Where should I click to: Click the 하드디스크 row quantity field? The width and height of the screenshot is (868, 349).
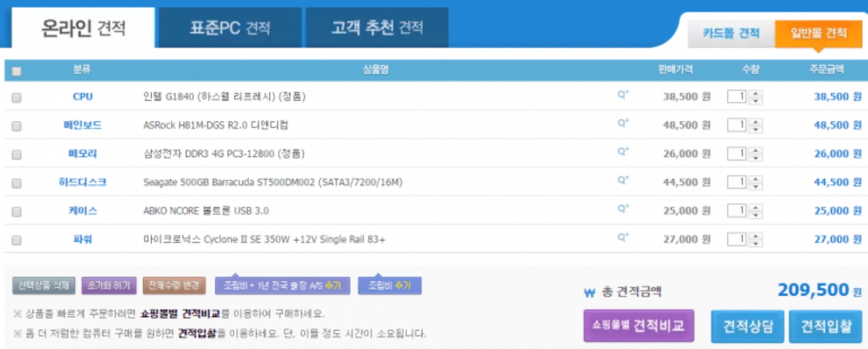pyautogui.click(x=737, y=182)
